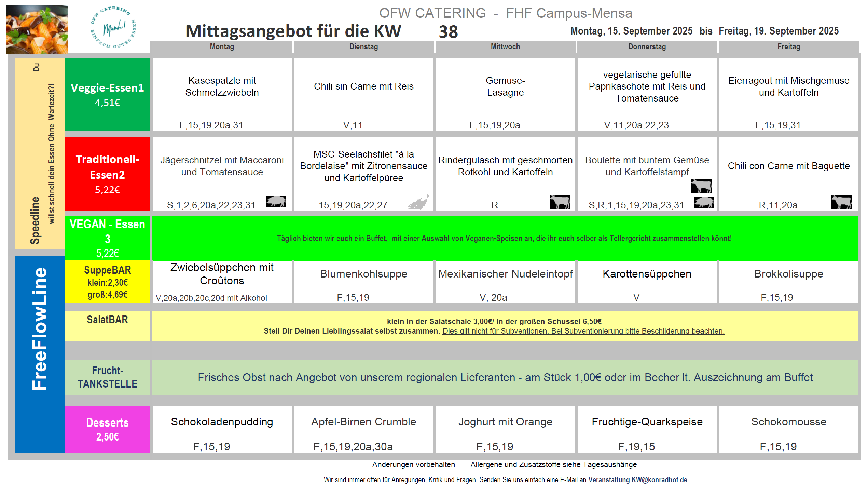This screenshot has width=868, height=487.
Task: Click the 'Frisches Obst nach Angebot' fruit text
Action: [505, 377]
